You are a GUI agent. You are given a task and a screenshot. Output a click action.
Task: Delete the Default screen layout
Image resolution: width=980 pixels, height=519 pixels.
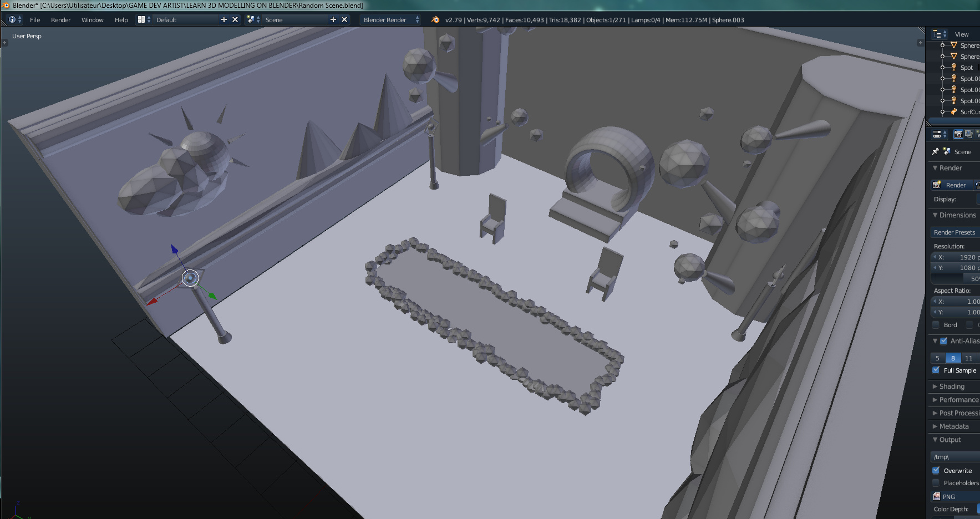(x=235, y=19)
